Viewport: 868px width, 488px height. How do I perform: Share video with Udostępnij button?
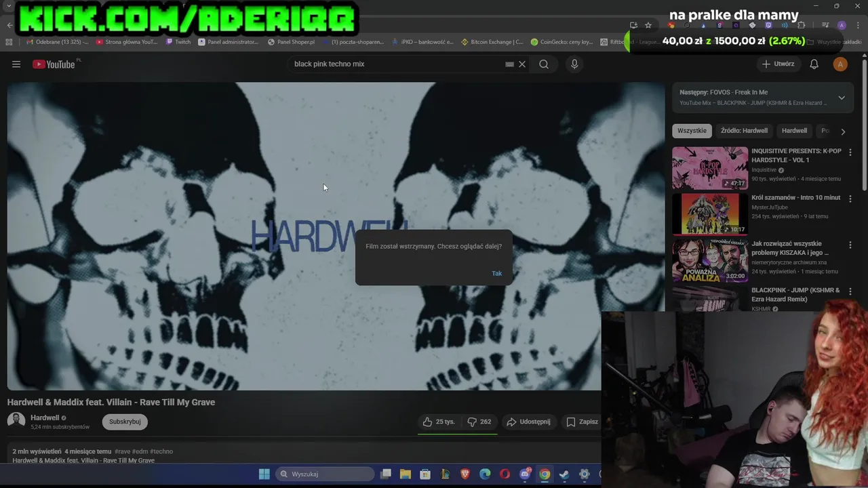(x=528, y=422)
